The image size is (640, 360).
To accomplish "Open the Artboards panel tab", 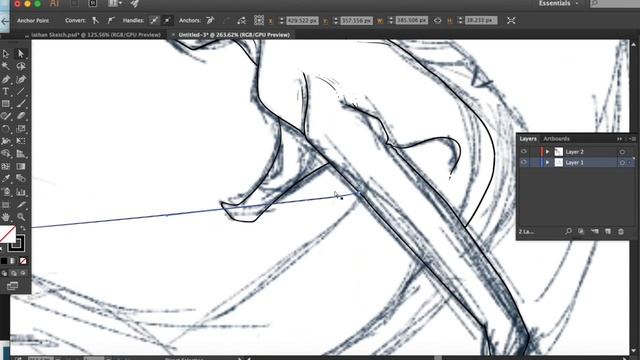I will (556, 139).
